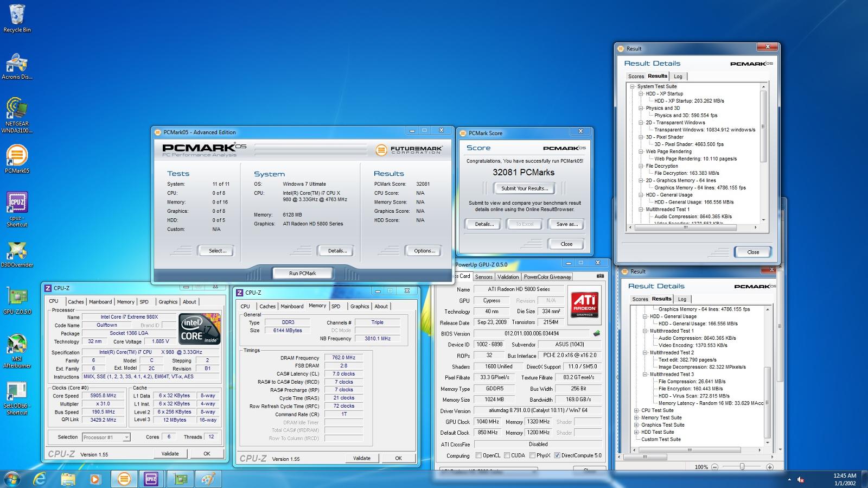Click Options... under Results
868x488 pixels.
click(x=424, y=251)
